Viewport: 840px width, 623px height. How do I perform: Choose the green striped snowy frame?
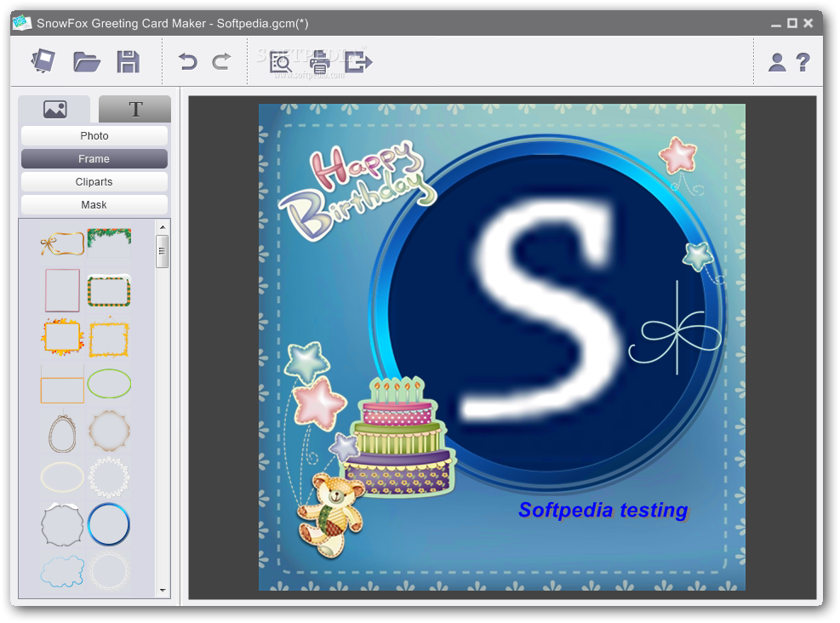[109, 290]
